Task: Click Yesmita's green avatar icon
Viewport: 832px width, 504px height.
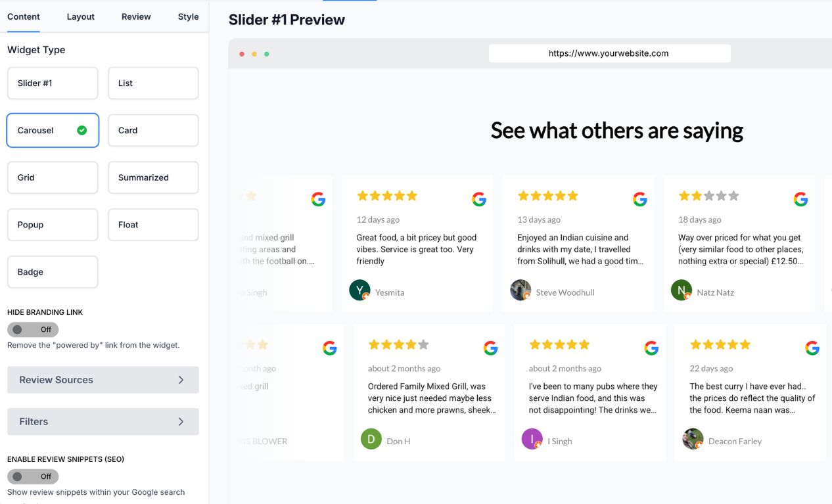Action: pyautogui.click(x=359, y=290)
